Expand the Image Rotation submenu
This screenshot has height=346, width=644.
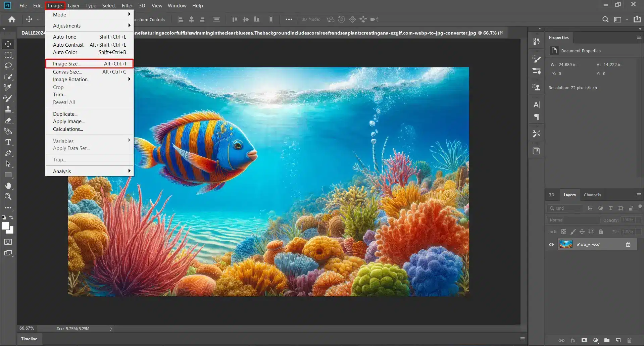[90, 80]
